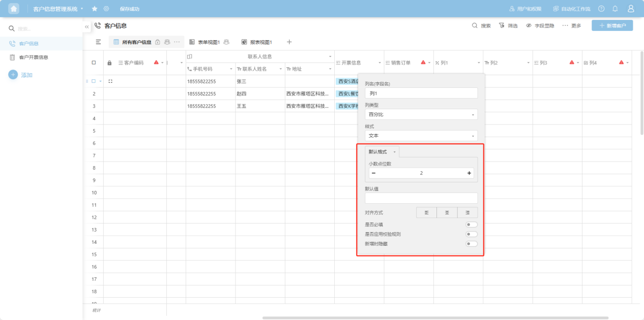
Task: Open the 列类型 dropdown showing 百分比
Action: 421,115
